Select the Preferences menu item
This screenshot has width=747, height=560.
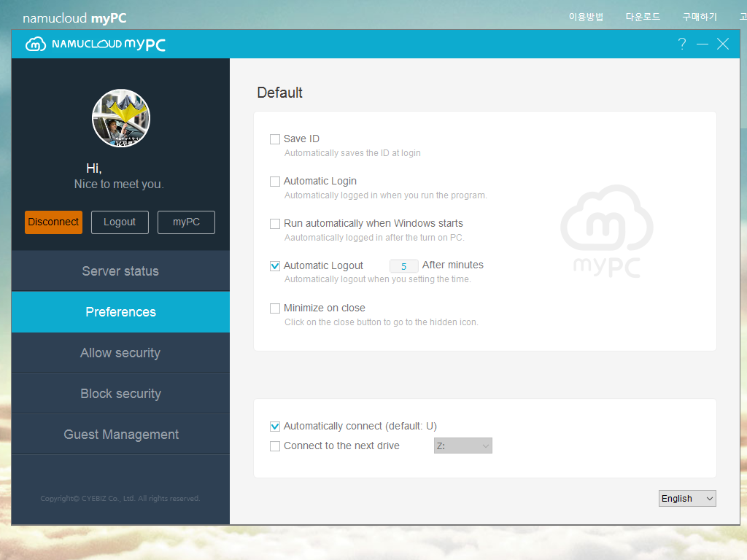pos(120,312)
